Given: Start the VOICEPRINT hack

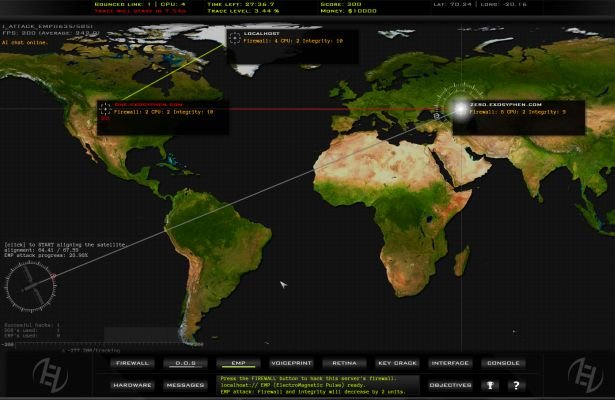Looking at the screenshot, I should (x=291, y=363).
